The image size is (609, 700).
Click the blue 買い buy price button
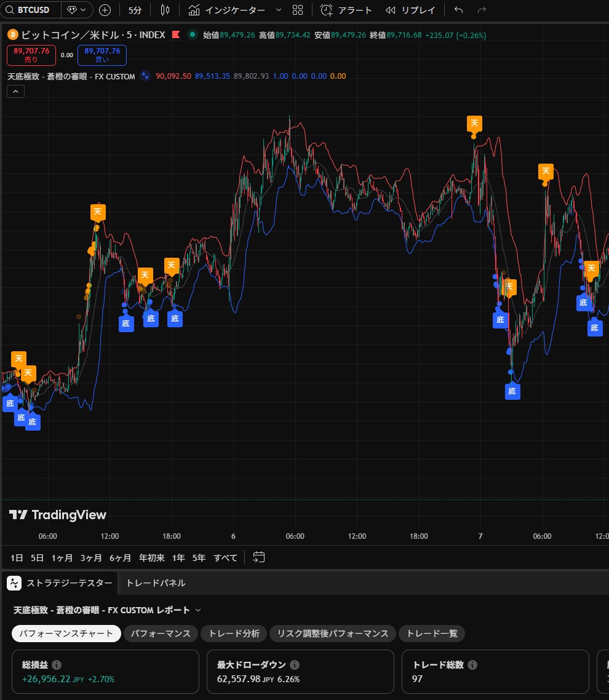[x=102, y=55]
